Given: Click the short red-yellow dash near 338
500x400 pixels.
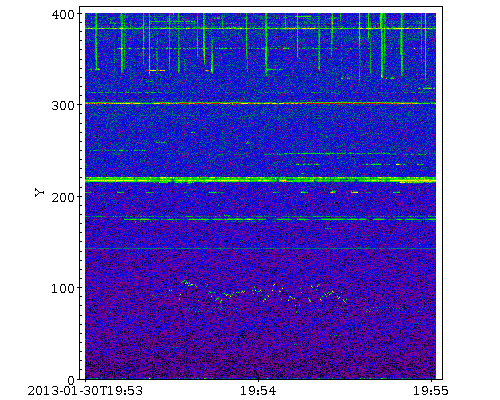Looking at the screenshot, I should [x=155, y=70].
